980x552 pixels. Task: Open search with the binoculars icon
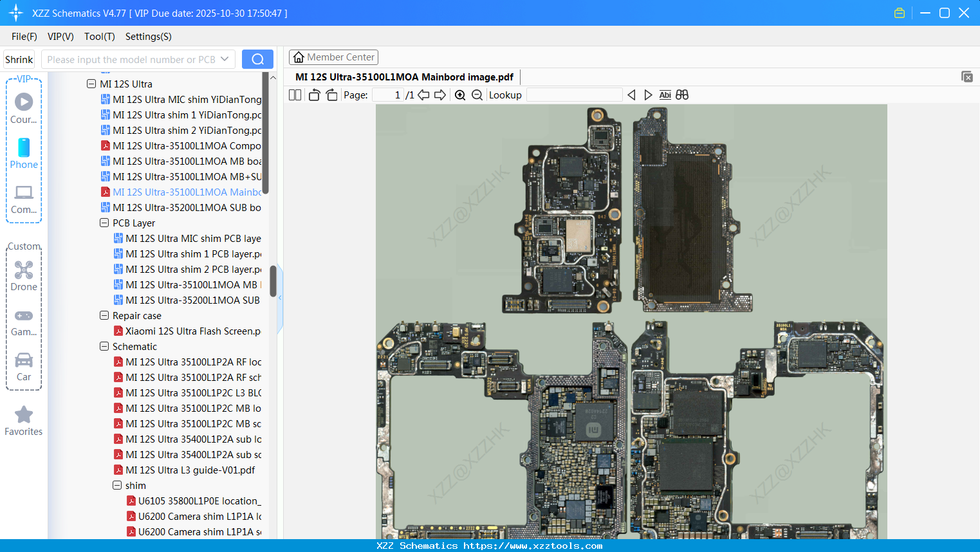(x=682, y=95)
